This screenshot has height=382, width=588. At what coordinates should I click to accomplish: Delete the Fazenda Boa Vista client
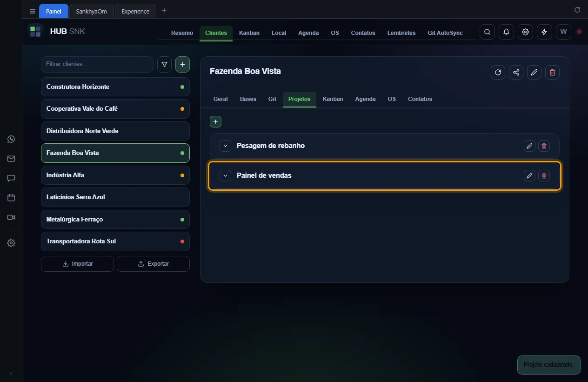pos(552,72)
